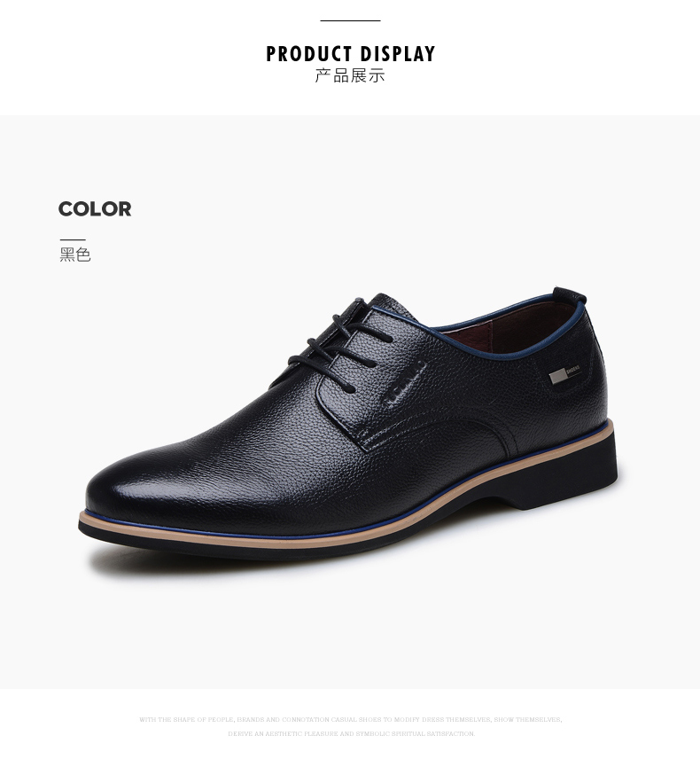Click the embossed logo on shoe side
Screen dimensions: 700x759
tap(406, 386)
